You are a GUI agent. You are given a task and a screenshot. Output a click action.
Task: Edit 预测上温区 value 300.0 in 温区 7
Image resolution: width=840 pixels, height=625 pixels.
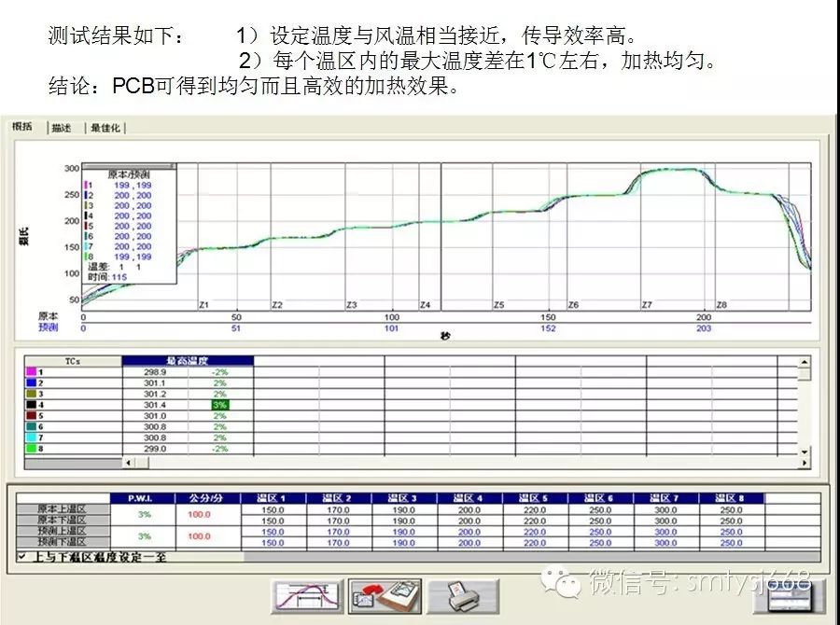pos(665,532)
